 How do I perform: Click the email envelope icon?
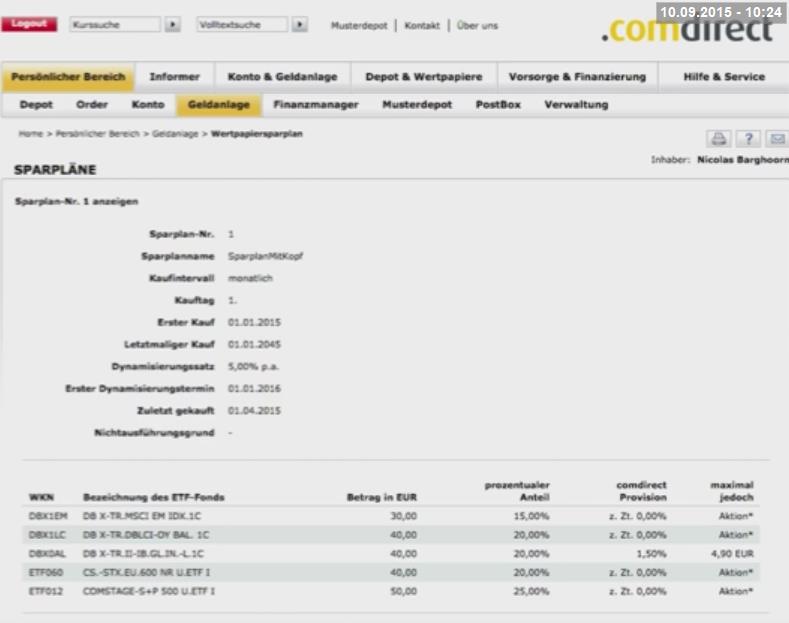click(x=777, y=138)
